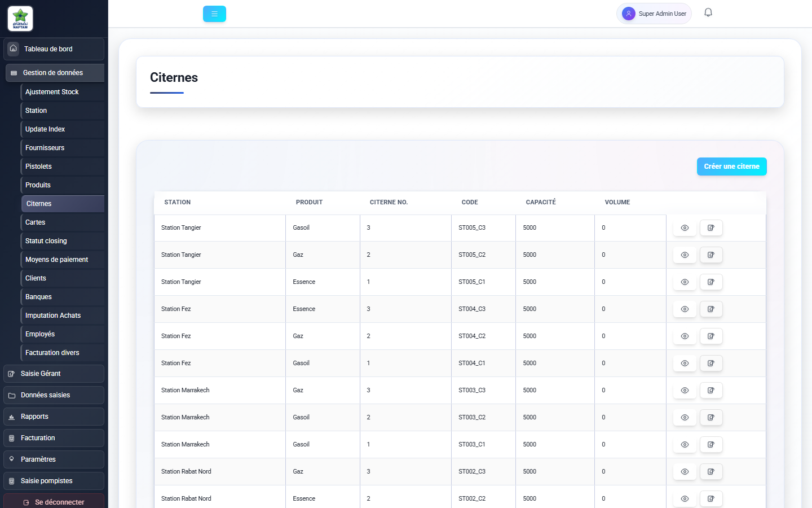The image size is (812, 508).
Task: Edit citerne ST002_C3
Action: pyautogui.click(x=711, y=472)
